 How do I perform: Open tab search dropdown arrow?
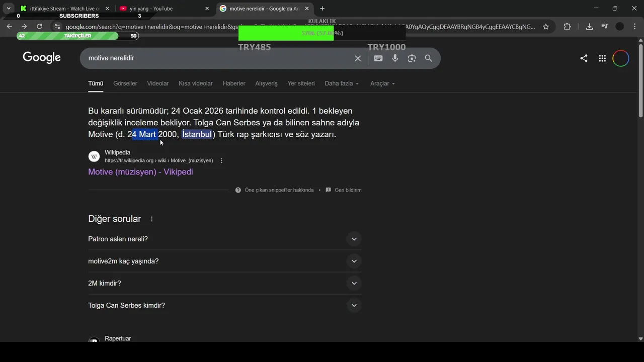9,9
